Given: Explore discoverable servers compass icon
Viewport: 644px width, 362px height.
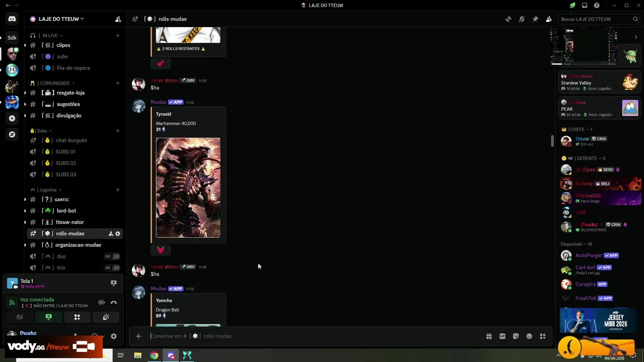Looking at the screenshot, I should [x=12, y=134].
